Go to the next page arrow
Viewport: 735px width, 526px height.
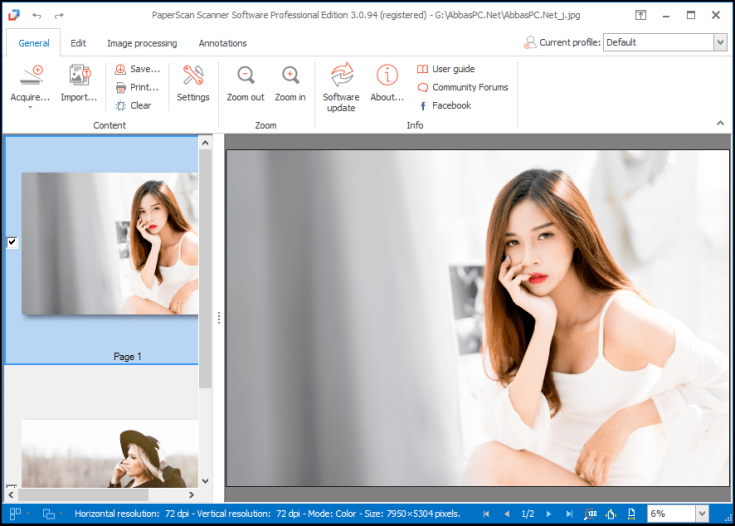pos(549,514)
